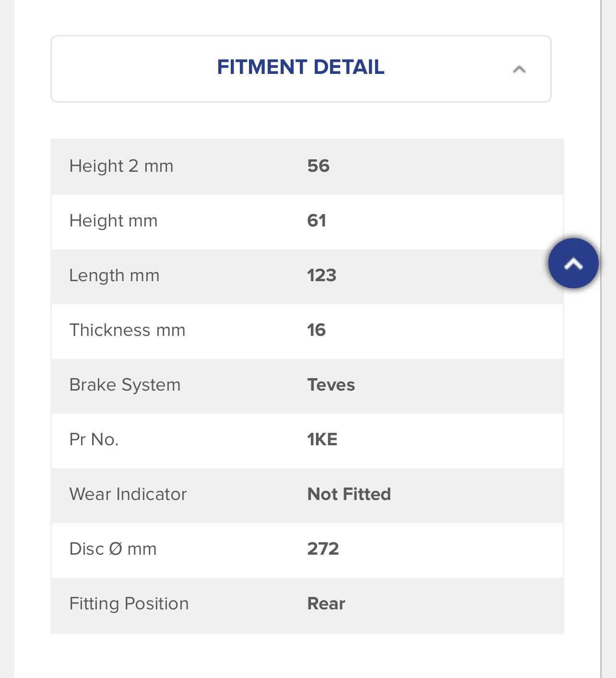This screenshot has width=616, height=678.
Task: Select the Height 2 mm row label
Action: [121, 166]
